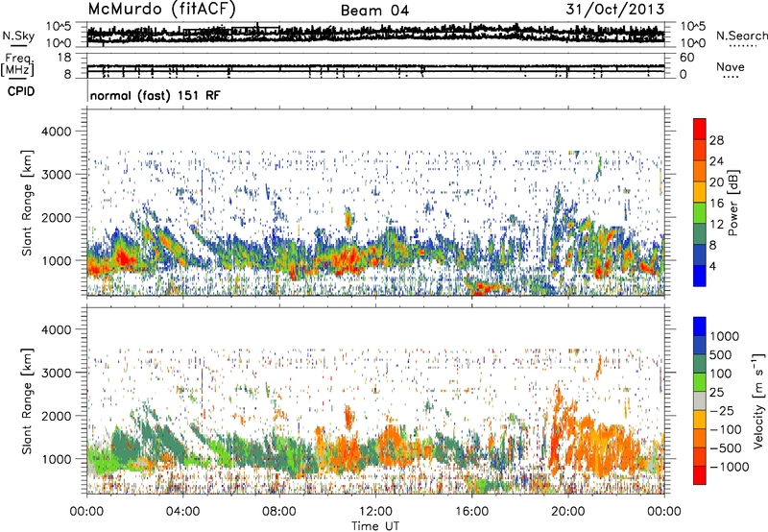Pick the blue top band of Velocity colorbar
Screen dimensions: 768x532
click(x=700, y=326)
